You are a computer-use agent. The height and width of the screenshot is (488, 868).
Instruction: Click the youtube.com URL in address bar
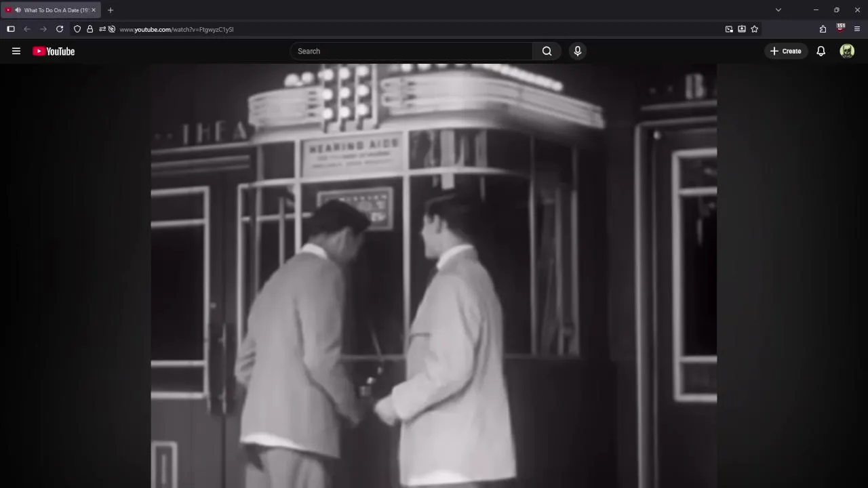tap(176, 29)
